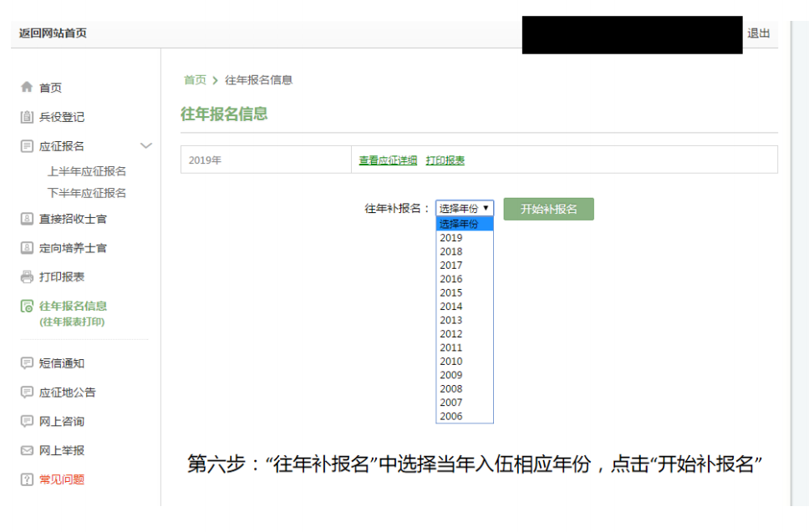The width and height of the screenshot is (809, 532).
Task: Open 常见问题 red sidebar link
Action: [62, 479]
